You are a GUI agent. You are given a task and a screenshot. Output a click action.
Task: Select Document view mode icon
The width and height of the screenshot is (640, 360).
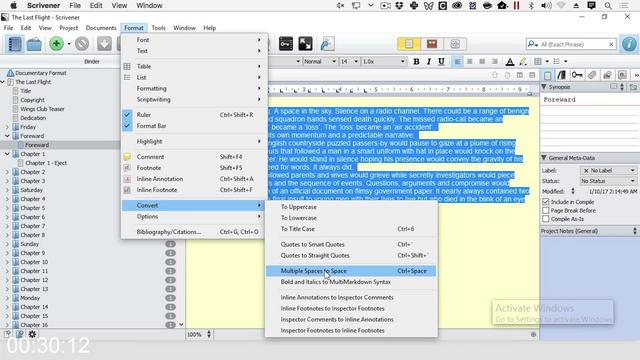click(x=409, y=44)
